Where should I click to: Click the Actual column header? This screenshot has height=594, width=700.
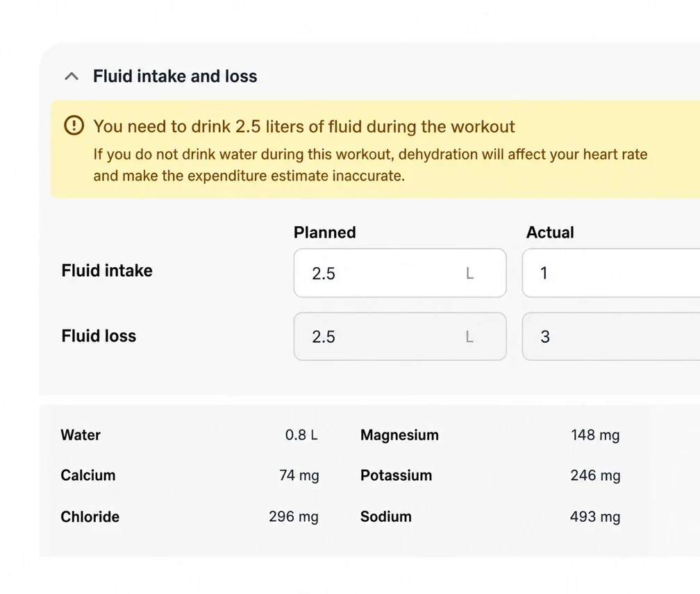point(550,232)
